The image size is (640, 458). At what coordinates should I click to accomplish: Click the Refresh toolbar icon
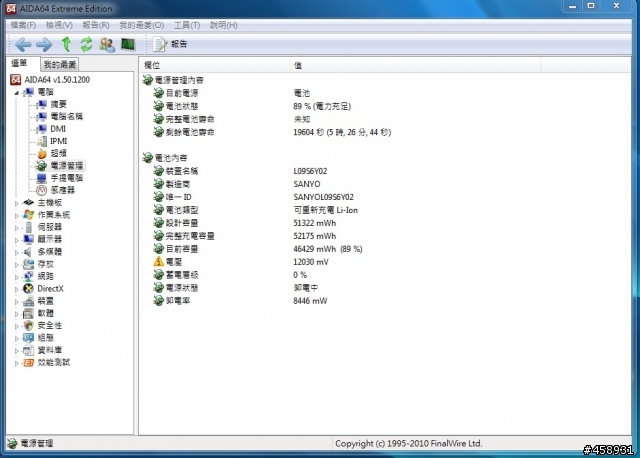point(86,44)
